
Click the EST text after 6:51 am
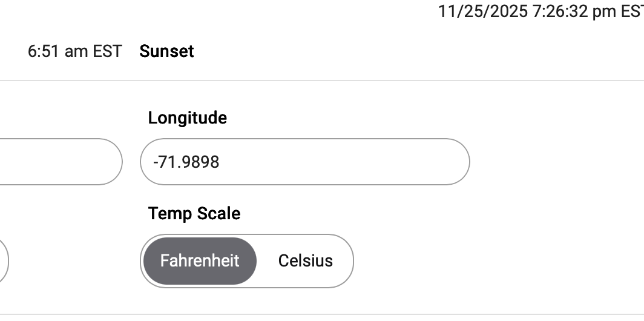[107, 51]
